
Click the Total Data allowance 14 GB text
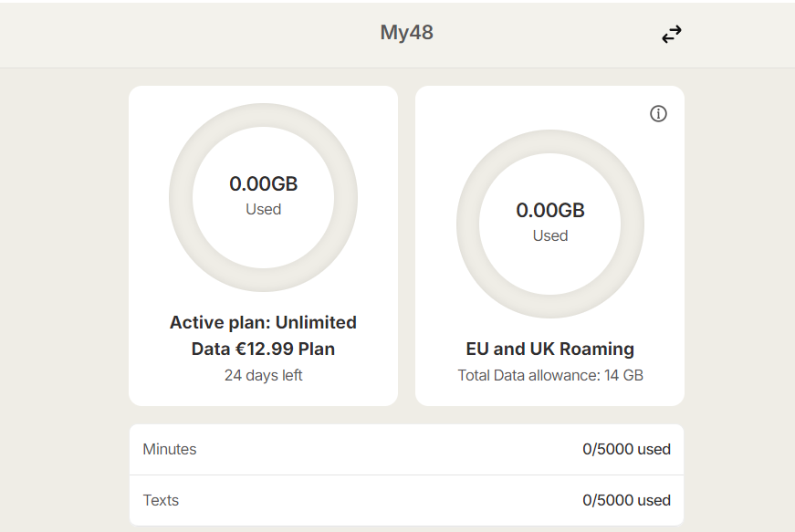[549, 375]
